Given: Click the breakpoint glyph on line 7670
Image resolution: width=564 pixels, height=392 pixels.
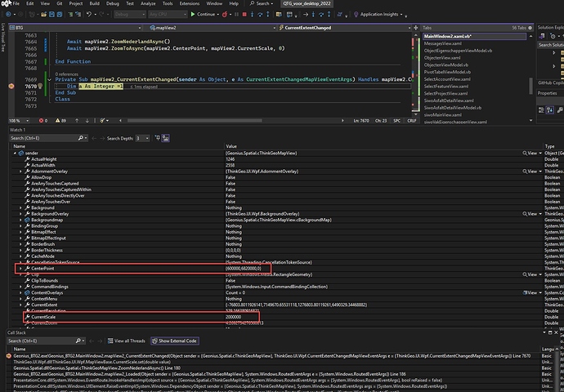Looking at the screenshot, I should pos(11,87).
